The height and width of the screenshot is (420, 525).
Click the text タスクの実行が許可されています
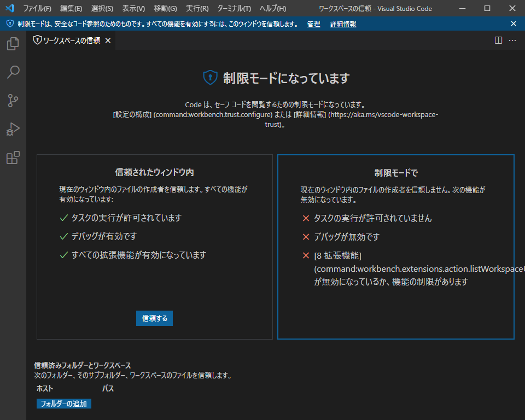tap(126, 218)
